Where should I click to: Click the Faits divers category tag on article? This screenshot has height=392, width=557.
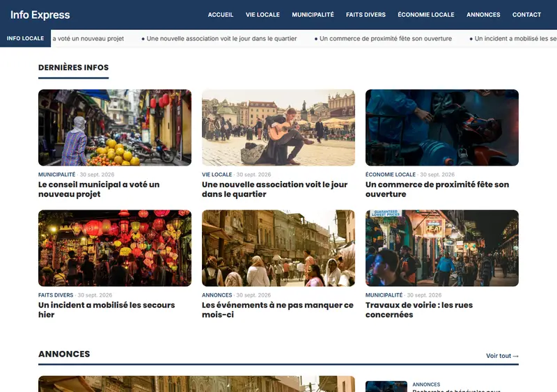(x=56, y=295)
